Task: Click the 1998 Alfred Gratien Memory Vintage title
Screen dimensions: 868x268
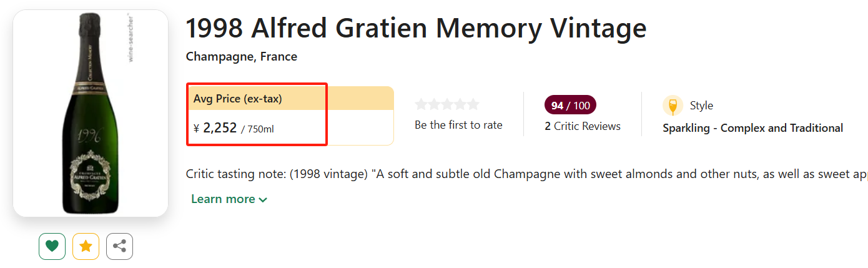Action: [x=416, y=28]
